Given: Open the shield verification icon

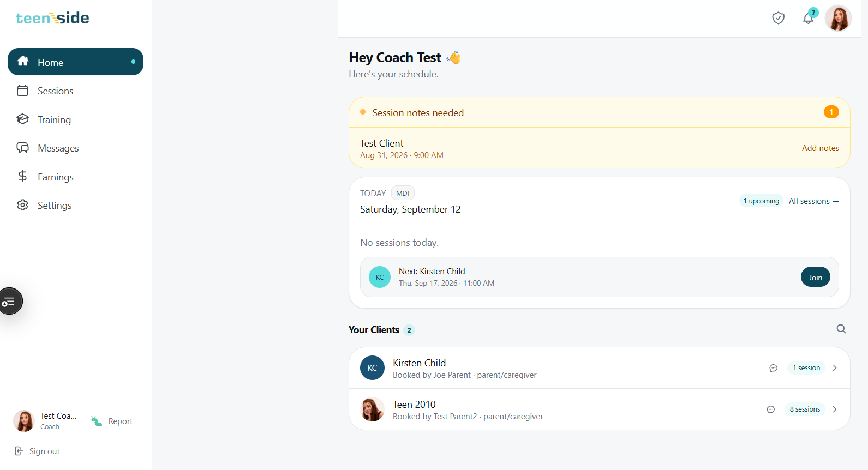Looking at the screenshot, I should pos(779,18).
